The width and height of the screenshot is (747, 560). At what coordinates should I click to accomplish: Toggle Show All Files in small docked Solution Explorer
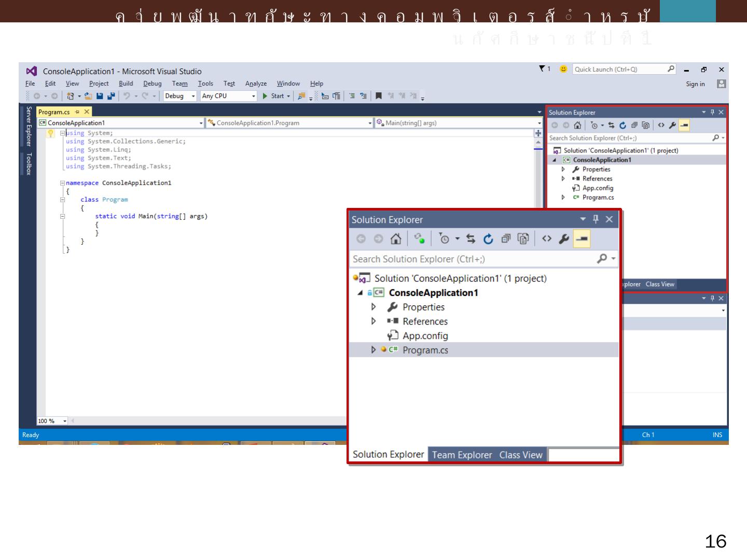pos(645,125)
